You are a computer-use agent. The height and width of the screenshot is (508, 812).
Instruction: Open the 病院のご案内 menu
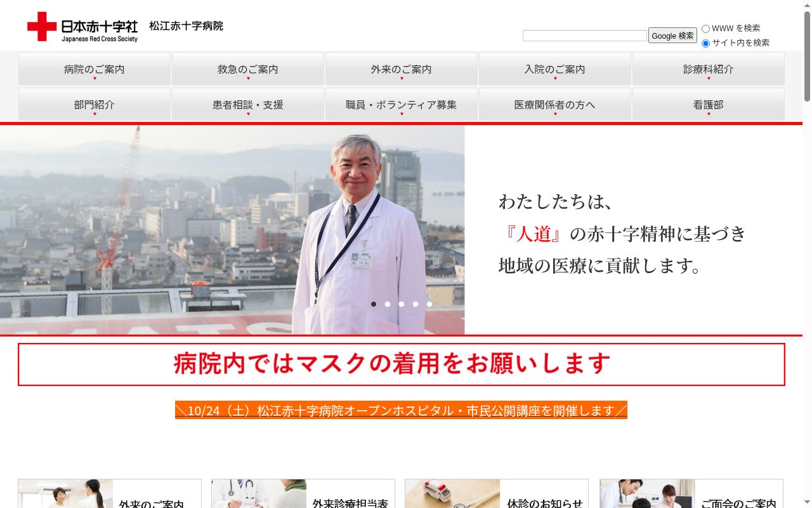95,69
